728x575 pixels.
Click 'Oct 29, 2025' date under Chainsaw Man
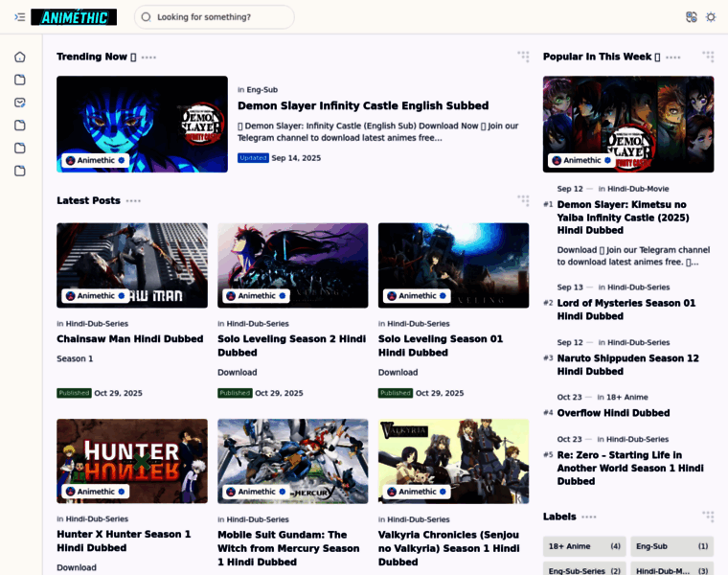(119, 393)
